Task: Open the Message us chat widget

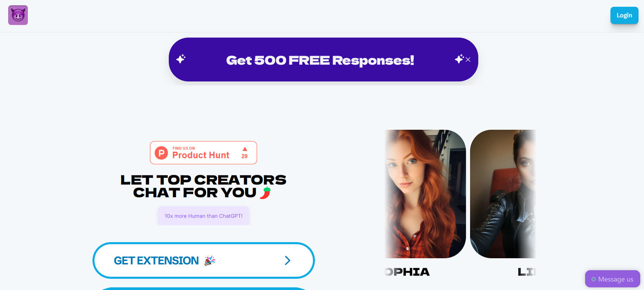Action: tap(613, 279)
